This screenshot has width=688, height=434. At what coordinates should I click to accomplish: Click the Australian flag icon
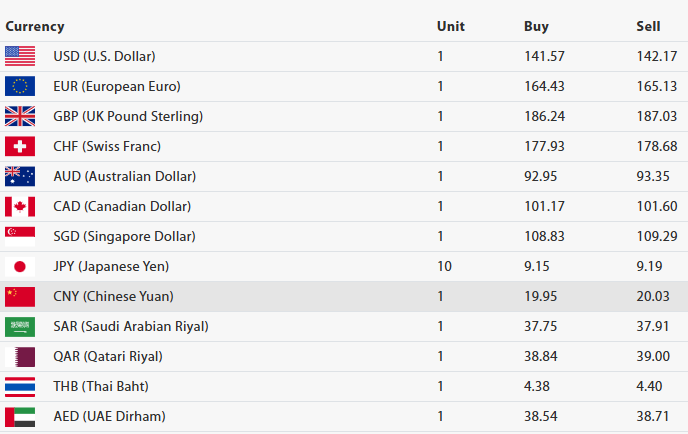pyautogui.click(x=20, y=176)
